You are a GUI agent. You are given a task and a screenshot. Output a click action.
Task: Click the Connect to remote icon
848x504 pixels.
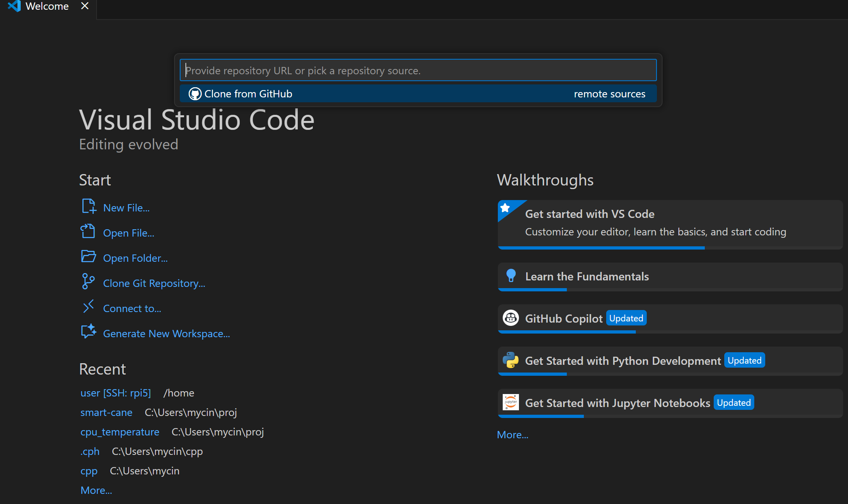pos(88,307)
